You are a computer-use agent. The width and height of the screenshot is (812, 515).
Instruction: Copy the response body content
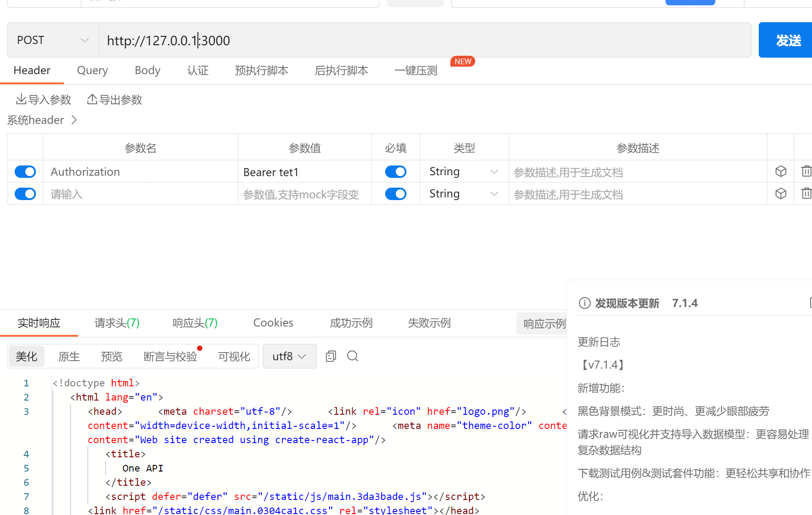(x=330, y=356)
